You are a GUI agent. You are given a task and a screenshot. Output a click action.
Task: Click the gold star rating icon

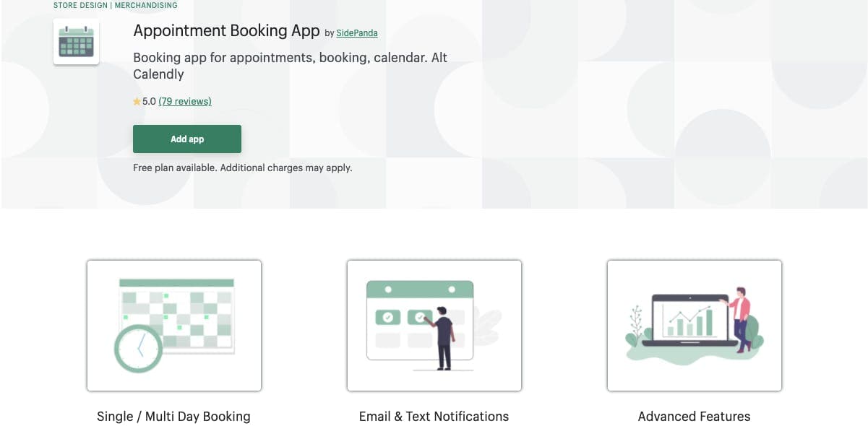(136, 101)
